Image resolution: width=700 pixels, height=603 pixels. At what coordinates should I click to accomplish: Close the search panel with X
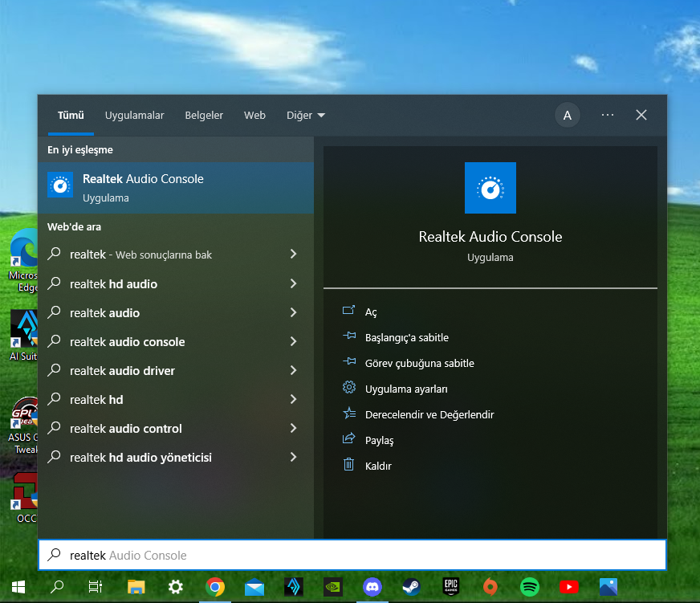(641, 116)
